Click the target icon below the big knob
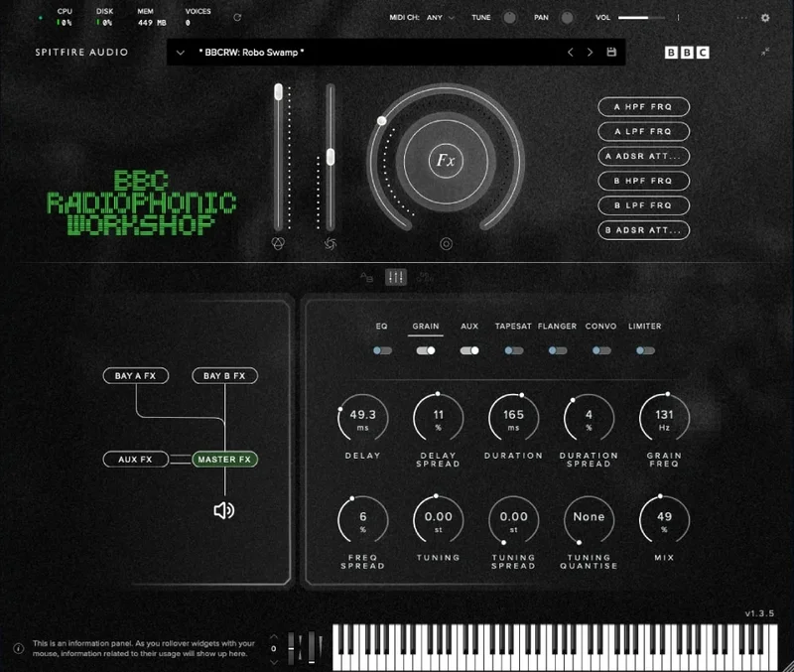794x672 pixels. click(446, 244)
